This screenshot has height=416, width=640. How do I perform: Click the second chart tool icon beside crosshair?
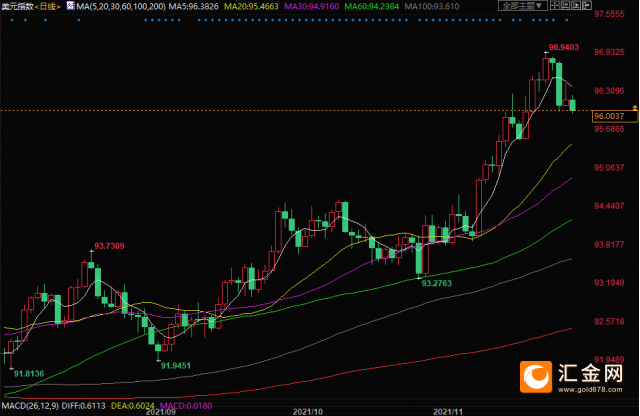(565, 6)
